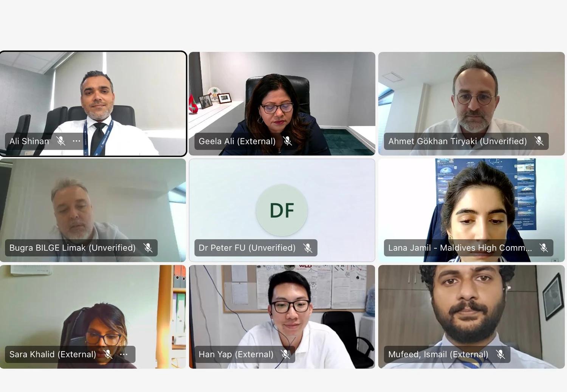This screenshot has height=392, width=567.
Task: Select Han Yap's video tile
Action: coord(282,317)
